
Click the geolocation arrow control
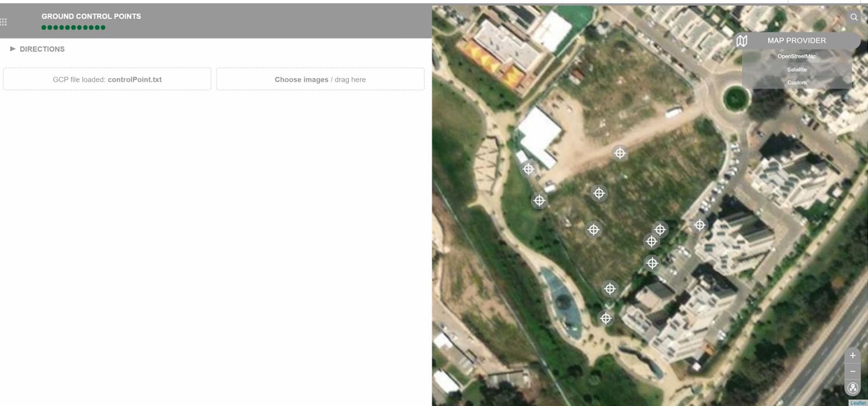point(852,387)
